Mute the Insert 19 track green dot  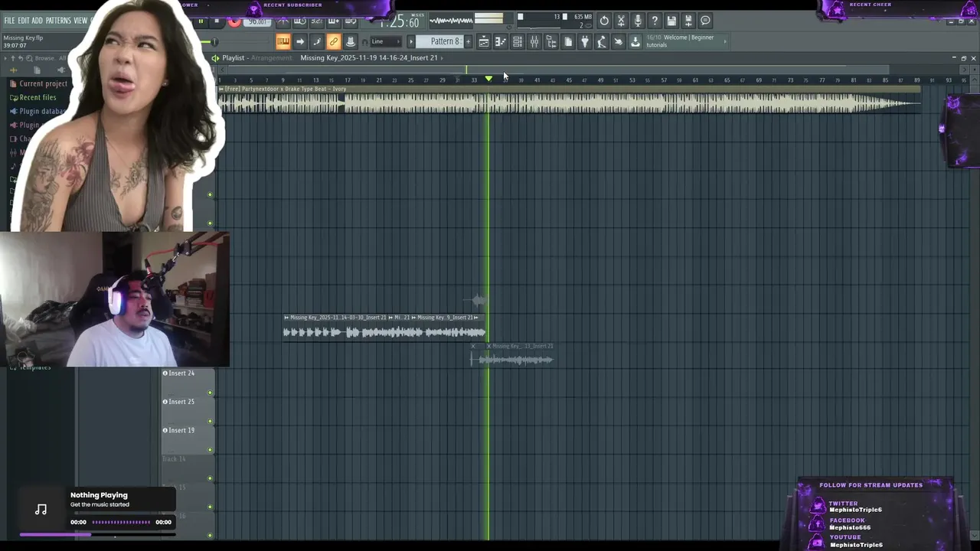click(x=210, y=450)
